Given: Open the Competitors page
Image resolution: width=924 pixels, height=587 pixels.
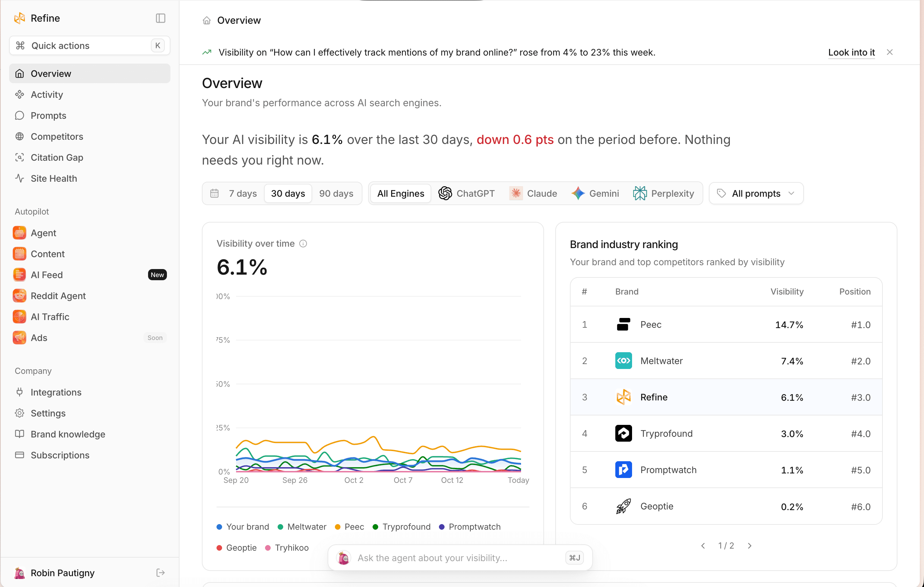Looking at the screenshot, I should pos(89,136).
